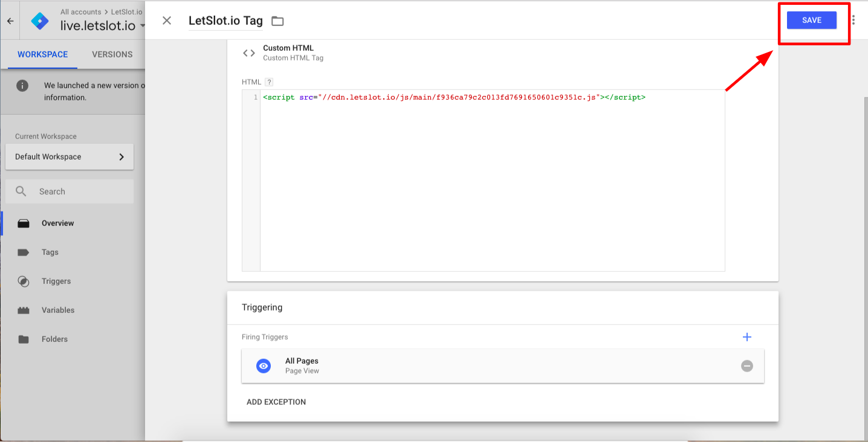Click the SAVE button
The height and width of the screenshot is (444, 868).
pos(811,20)
